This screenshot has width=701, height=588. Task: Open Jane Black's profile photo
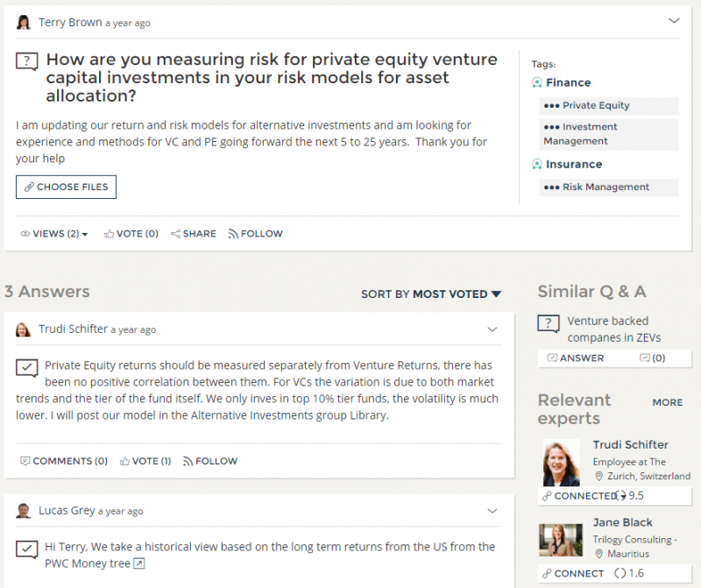[x=561, y=541]
